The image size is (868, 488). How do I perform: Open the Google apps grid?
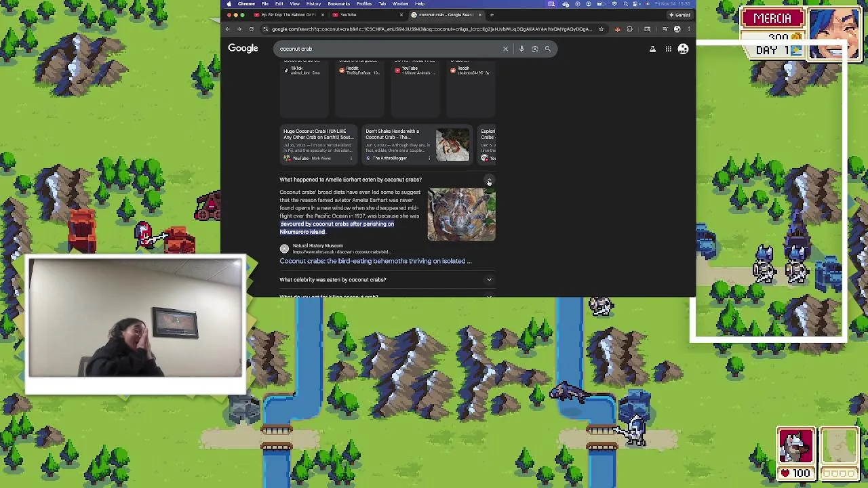pyautogui.click(x=668, y=49)
